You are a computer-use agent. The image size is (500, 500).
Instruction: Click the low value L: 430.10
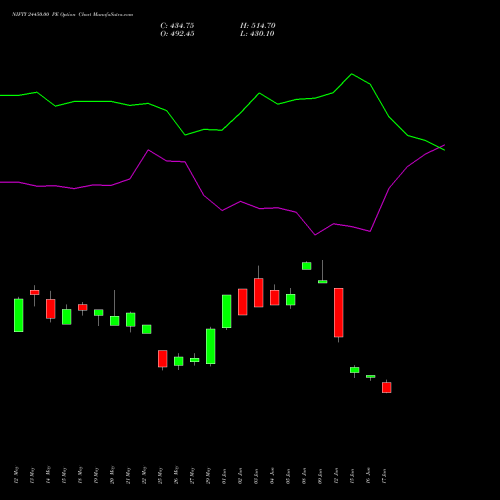[x=257, y=34]
